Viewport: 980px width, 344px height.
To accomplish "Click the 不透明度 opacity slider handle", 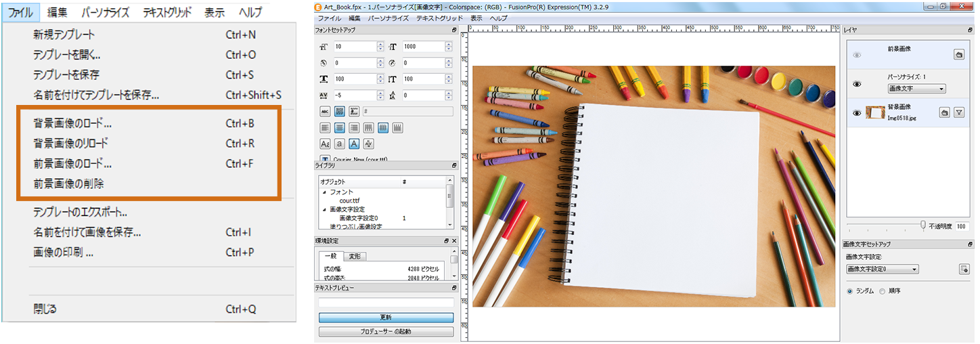I will click(922, 225).
